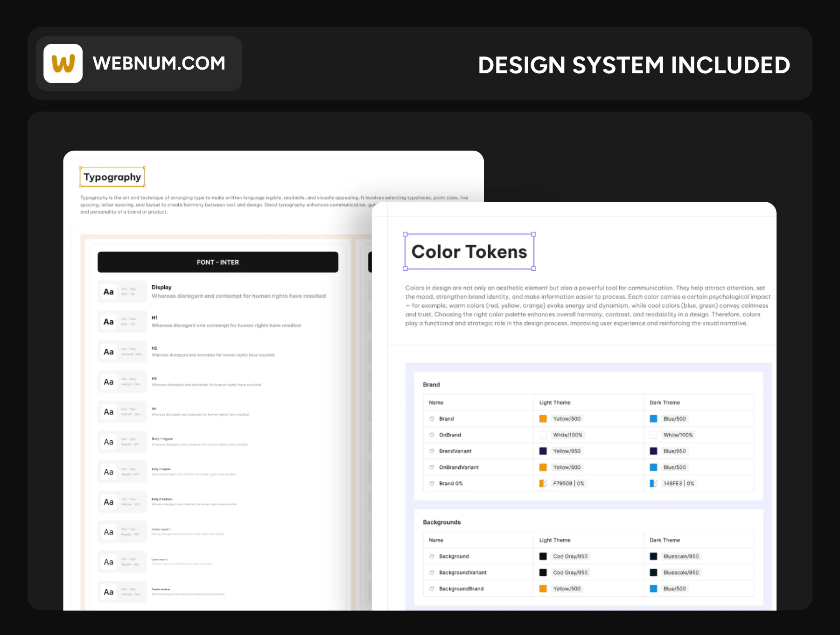
Task: Click the OnBrandVariant token name
Action: pos(459,467)
